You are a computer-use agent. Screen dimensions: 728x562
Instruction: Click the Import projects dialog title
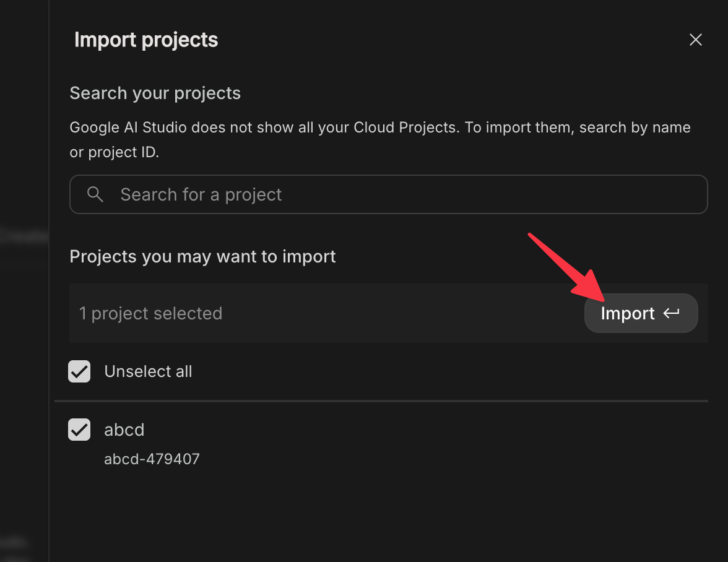tap(146, 40)
